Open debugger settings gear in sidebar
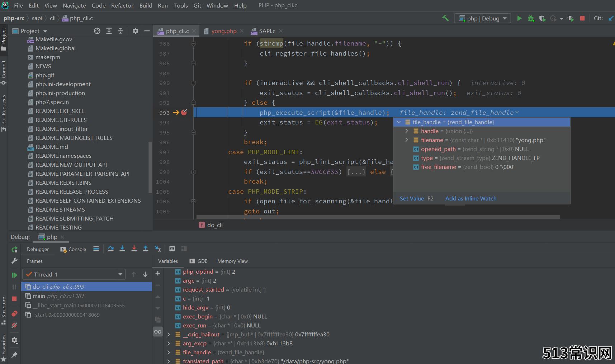The image size is (615, 364). [x=14, y=340]
